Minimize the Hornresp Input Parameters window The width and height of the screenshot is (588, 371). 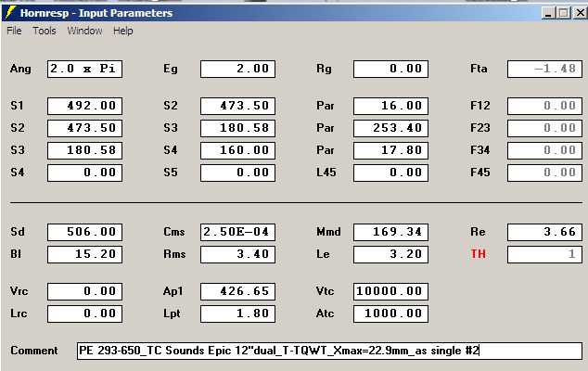tap(549, 13)
